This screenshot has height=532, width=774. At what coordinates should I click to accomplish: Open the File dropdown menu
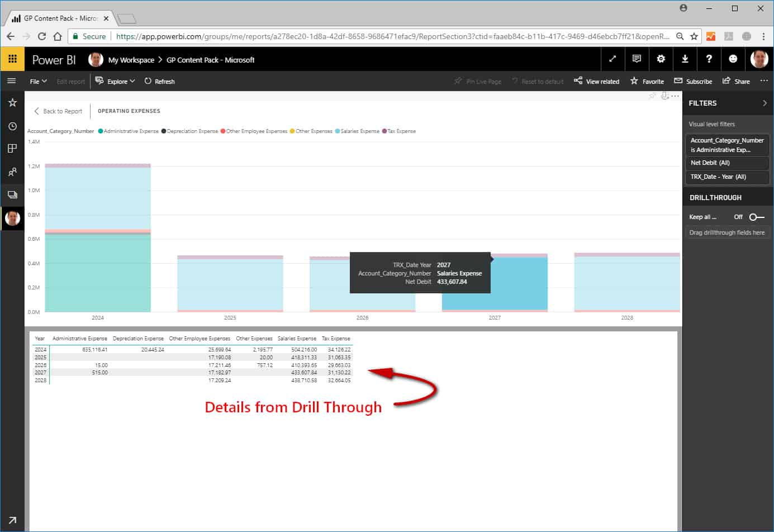click(38, 82)
